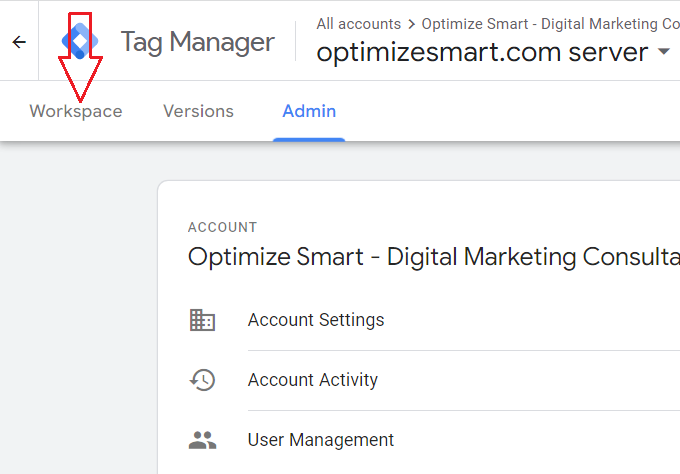The width and height of the screenshot is (680, 474).
Task: Click the Tag Manager title text
Action: [x=197, y=42]
